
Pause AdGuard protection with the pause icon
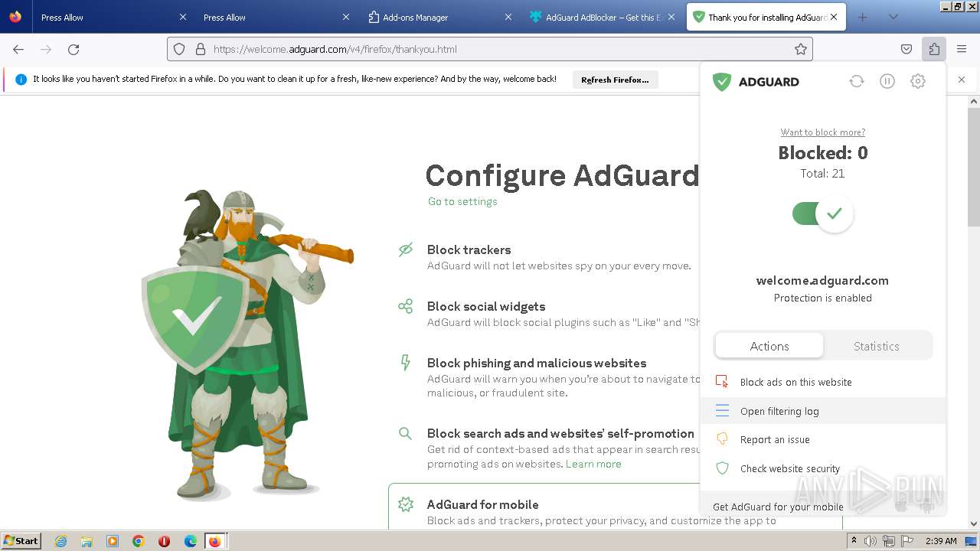(x=887, y=81)
